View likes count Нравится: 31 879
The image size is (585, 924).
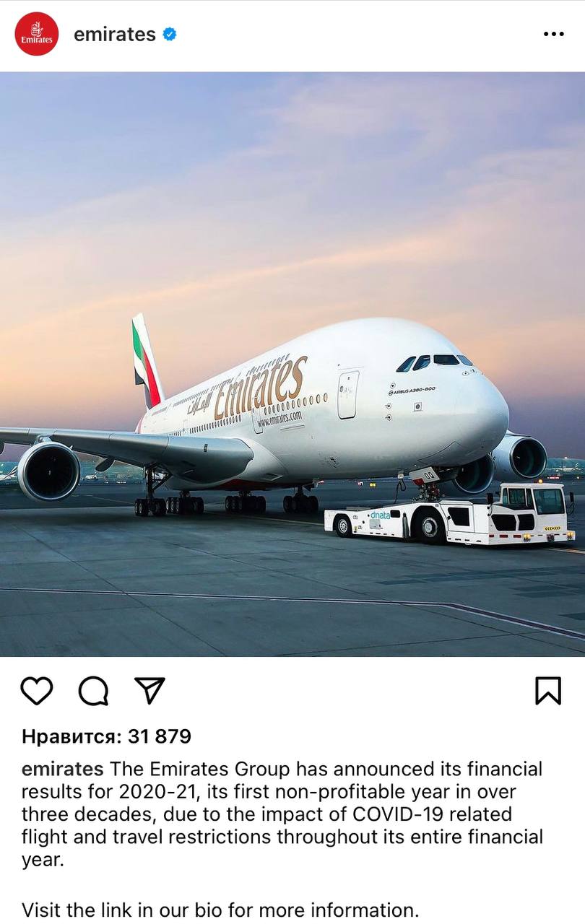coord(107,736)
